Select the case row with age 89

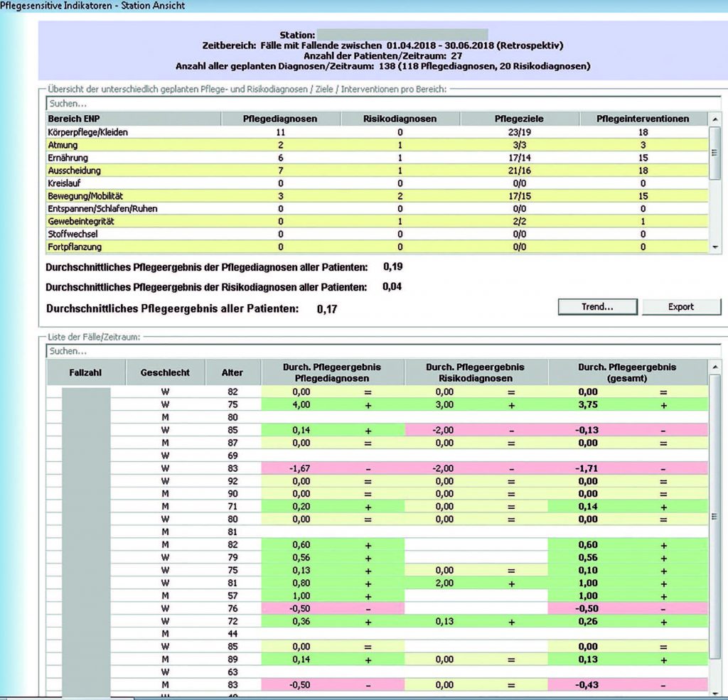(377, 659)
